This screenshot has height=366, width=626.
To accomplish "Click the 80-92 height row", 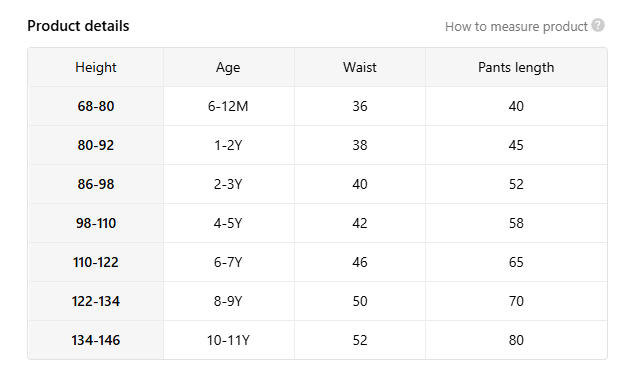I will tap(317, 145).
